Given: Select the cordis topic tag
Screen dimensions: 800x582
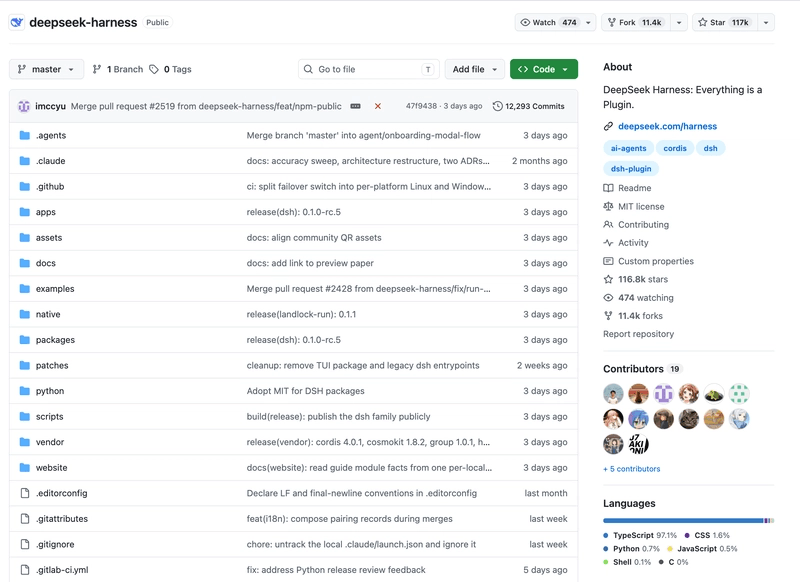Looking at the screenshot, I should (x=674, y=148).
